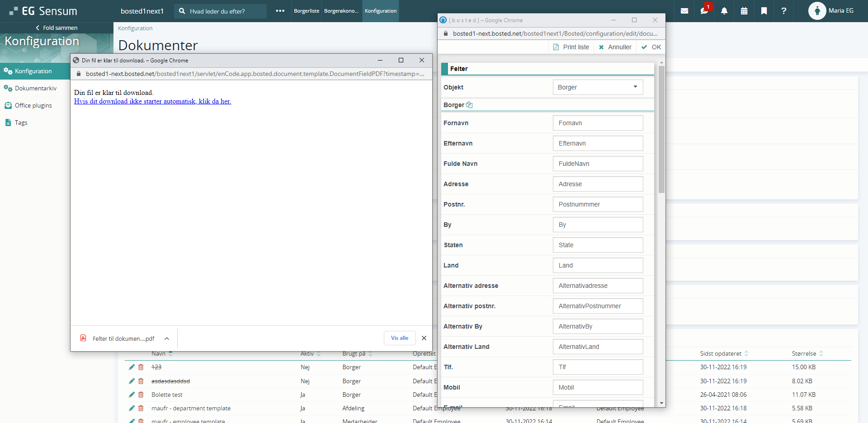
Task: Close the download bar with X
Action: pos(424,338)
